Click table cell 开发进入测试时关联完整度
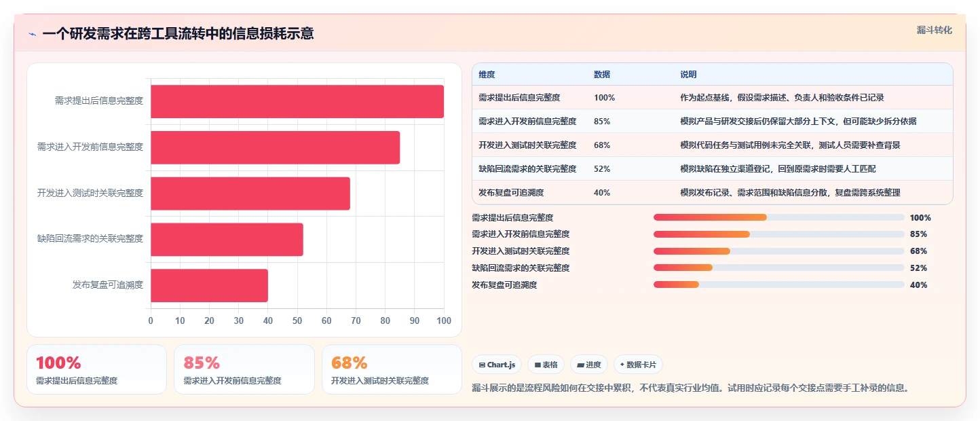 coord(527,145)
